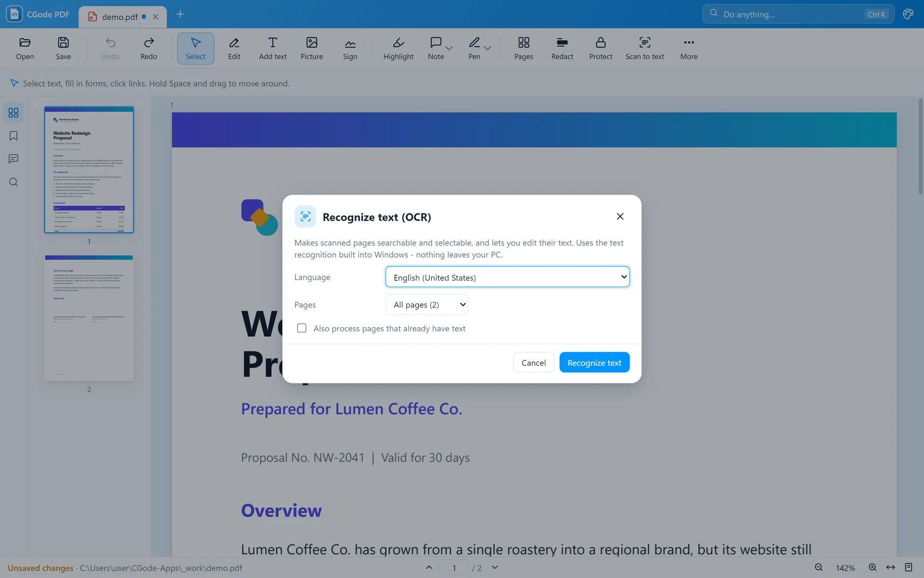Choose the Add text tool
The width and height of the screenshot is (924, 578).
tap(273, 48)
